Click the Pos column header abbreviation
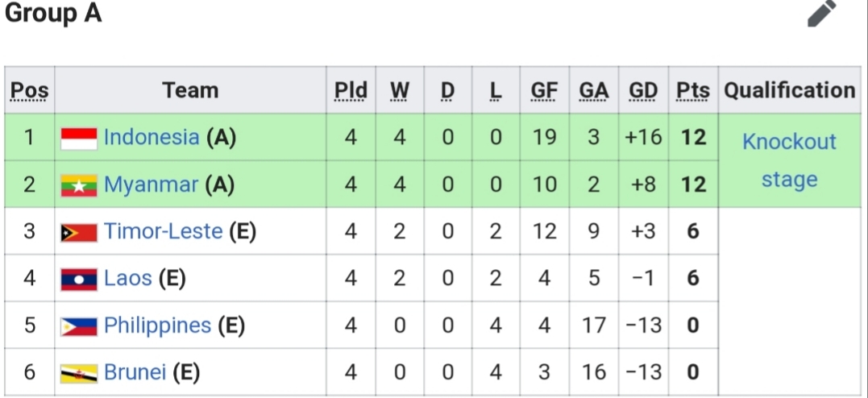868x398 pixels. [x=30, y=91]
